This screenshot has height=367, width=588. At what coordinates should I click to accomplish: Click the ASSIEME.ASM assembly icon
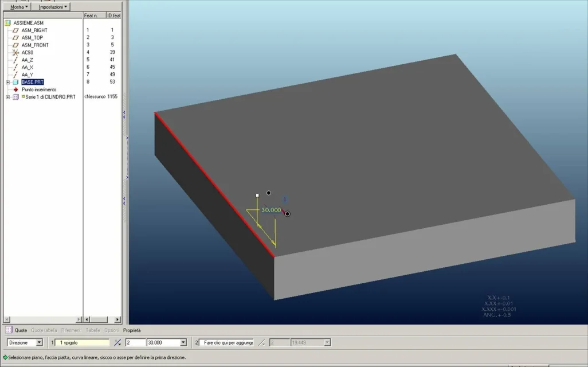(x=7, y=23)
